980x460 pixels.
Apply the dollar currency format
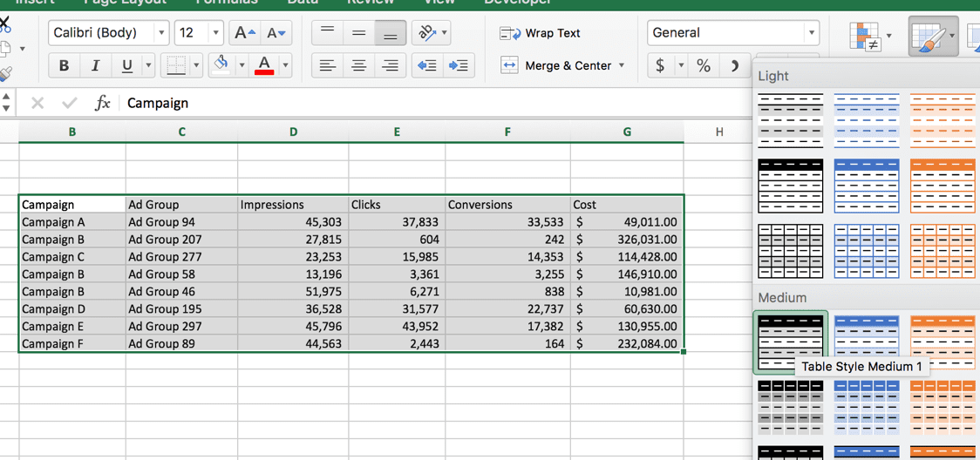coord(660,65)
